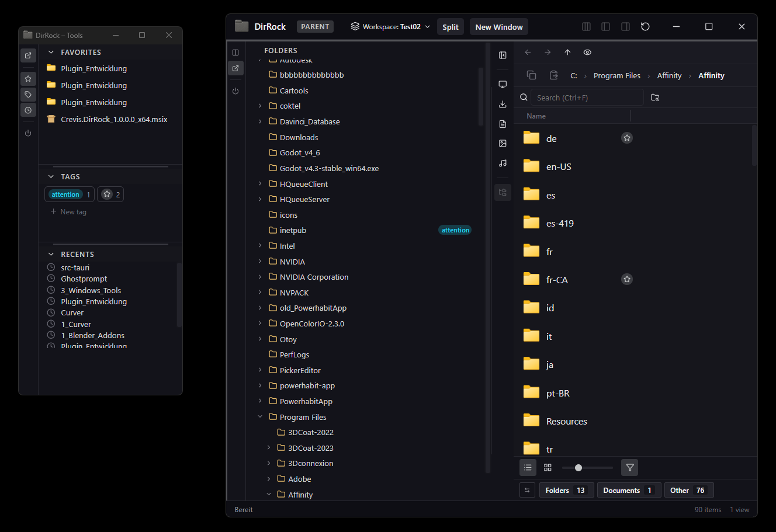
Task: Toggle the favorite star on the de folder
Action: 626,138
